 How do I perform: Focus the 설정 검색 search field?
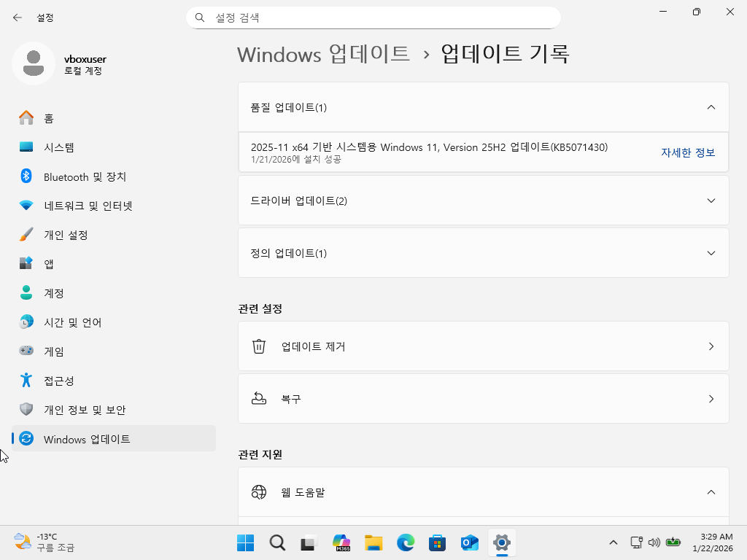[373, 17]
